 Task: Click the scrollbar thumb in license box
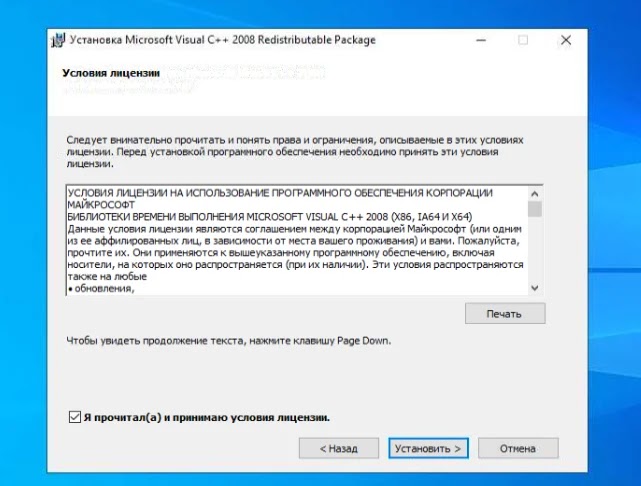[x=535, y=209]
